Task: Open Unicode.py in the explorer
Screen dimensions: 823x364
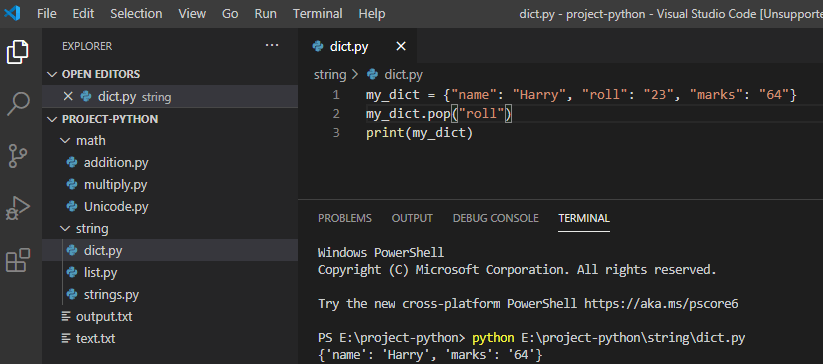Action: pos(116,207)
